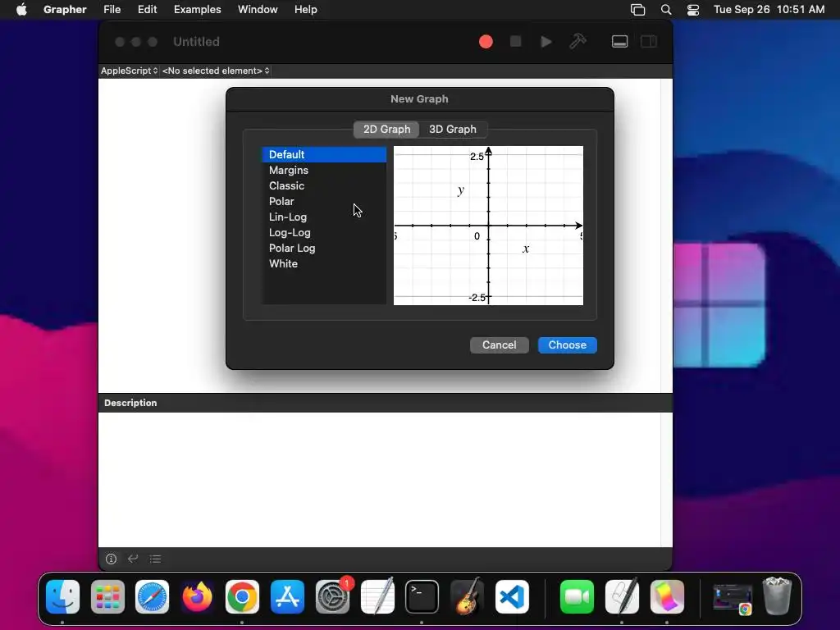Open Firefox from the Dock
The height and width of the screenshot is (630, 840).
tap(197, 597)
